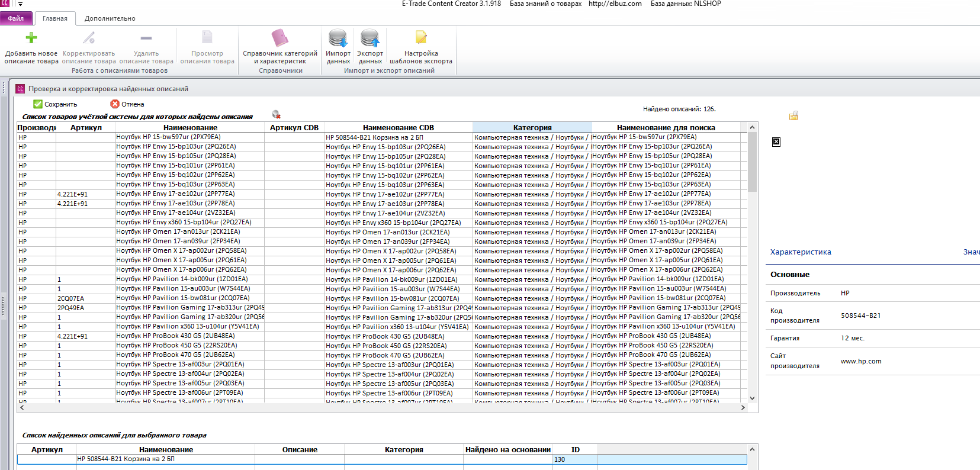Open Справочник категорий и характеристик

point(280,46)
